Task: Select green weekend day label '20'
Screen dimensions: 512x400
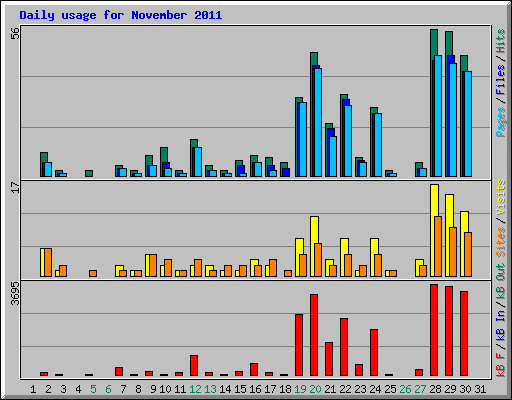Action: click(x=315, y=389)
